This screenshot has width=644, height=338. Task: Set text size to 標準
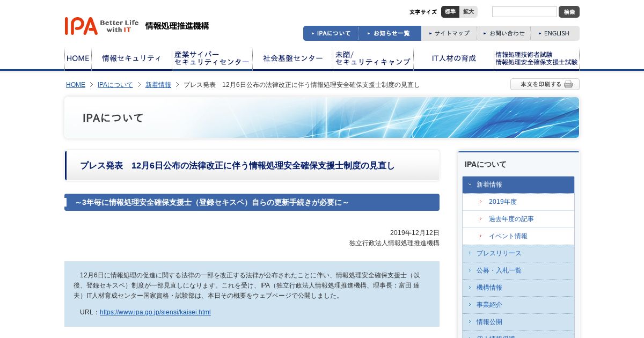450,12
